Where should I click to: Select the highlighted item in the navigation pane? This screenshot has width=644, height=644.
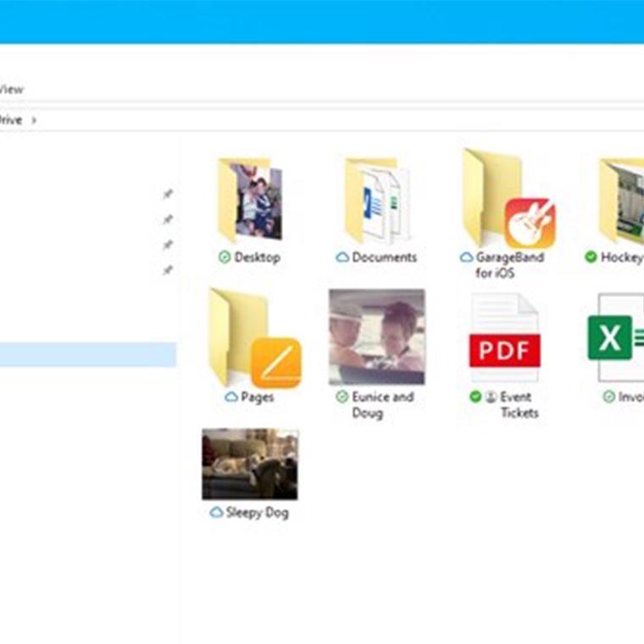pos(85,354)
